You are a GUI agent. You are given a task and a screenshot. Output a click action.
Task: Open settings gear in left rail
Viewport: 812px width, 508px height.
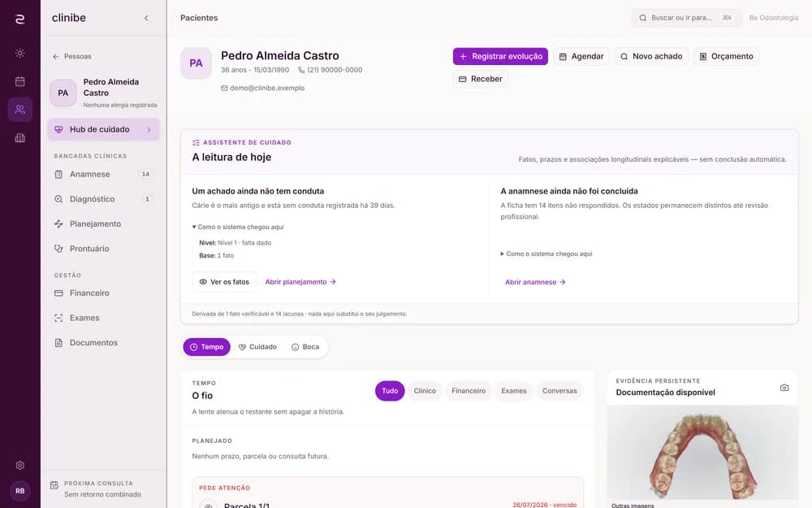coord(19,465)
